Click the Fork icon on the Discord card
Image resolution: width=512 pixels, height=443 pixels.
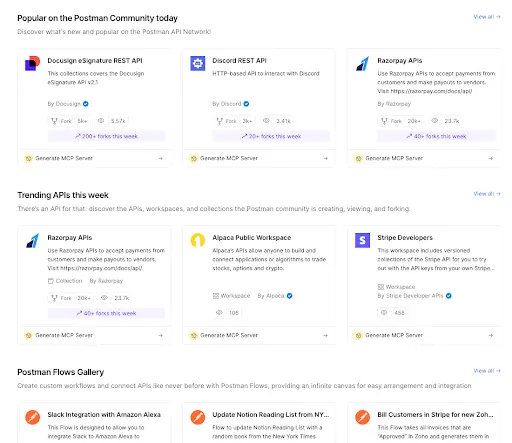point(219,121)
